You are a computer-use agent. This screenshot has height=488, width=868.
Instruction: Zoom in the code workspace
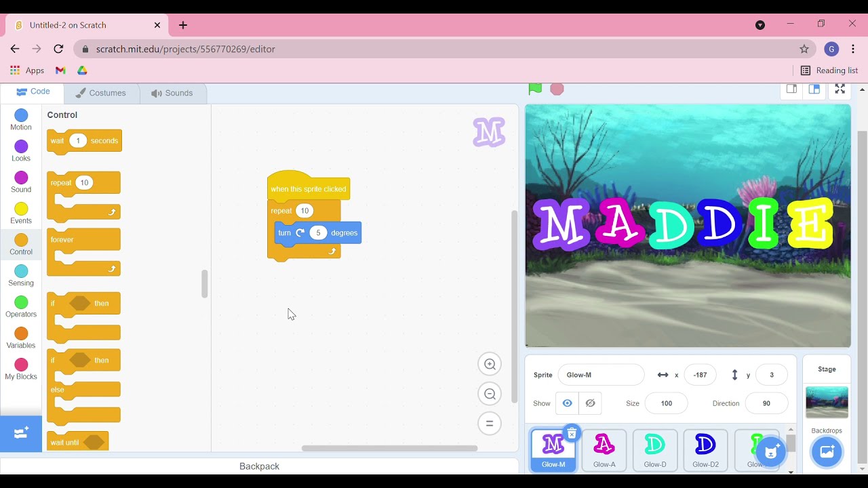coord(490,364)
